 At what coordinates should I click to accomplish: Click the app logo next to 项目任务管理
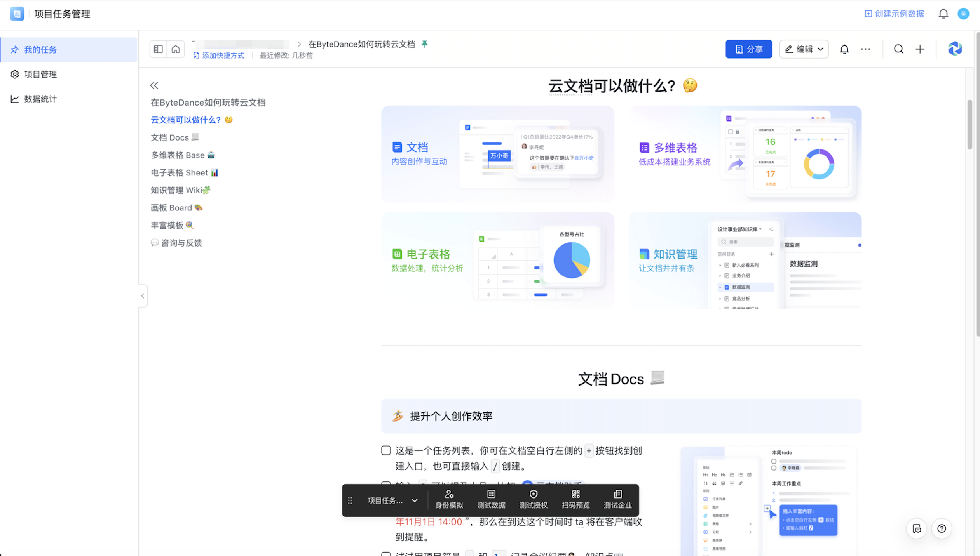tap(17, 14)
